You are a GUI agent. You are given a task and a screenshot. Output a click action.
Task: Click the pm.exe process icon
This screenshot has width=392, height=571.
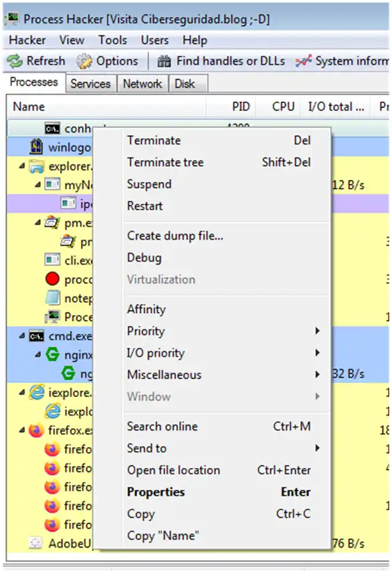52,222
